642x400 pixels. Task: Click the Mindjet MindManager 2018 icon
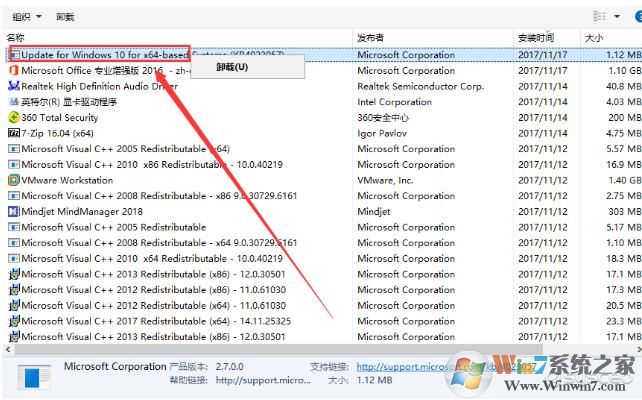pyautogui.click(x=14, y=212)
